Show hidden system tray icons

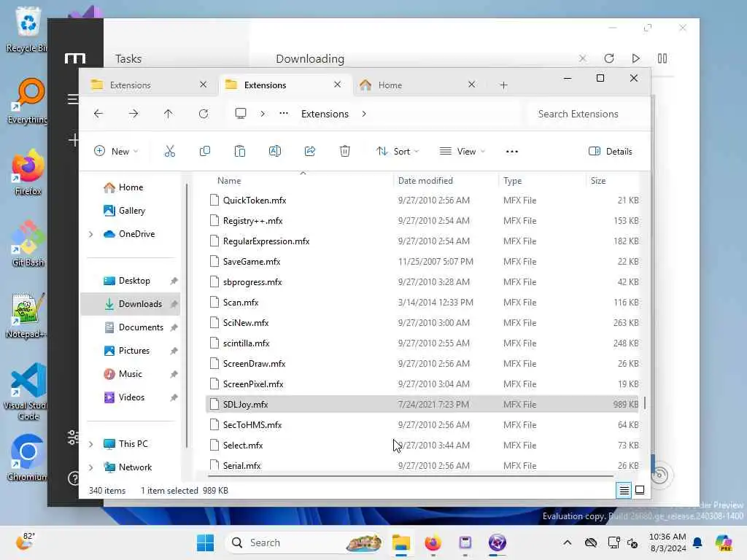coord(567,542)
